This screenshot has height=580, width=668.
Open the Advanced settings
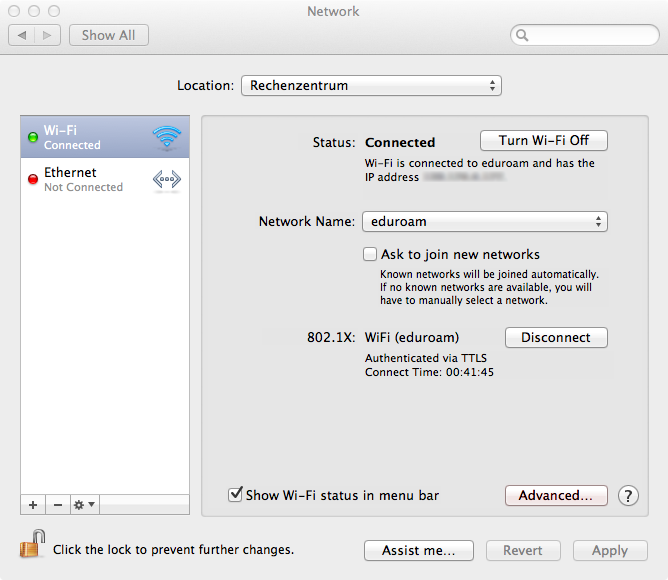click(556, 495)
